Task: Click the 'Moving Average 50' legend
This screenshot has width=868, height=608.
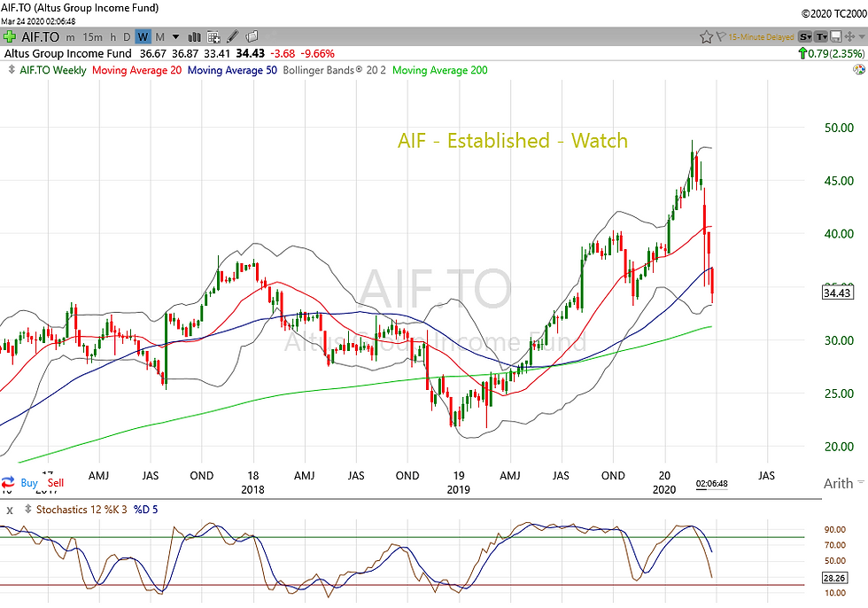Action: 232,70
